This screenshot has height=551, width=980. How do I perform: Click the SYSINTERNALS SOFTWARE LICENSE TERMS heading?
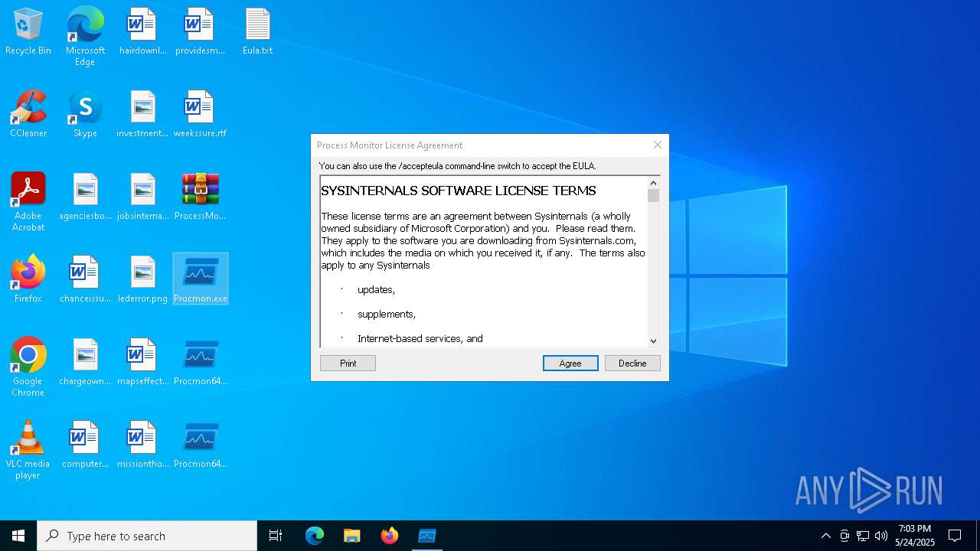click(459, 191)
